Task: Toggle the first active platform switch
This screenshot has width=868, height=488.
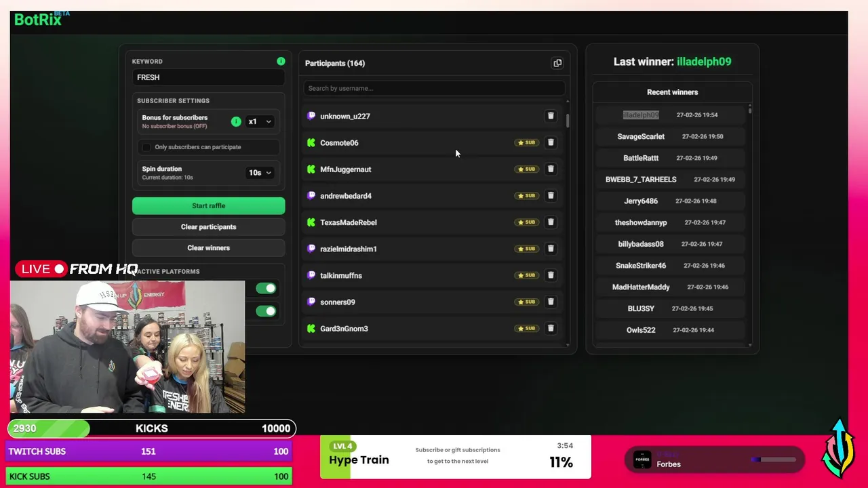Action: [266, 289]
